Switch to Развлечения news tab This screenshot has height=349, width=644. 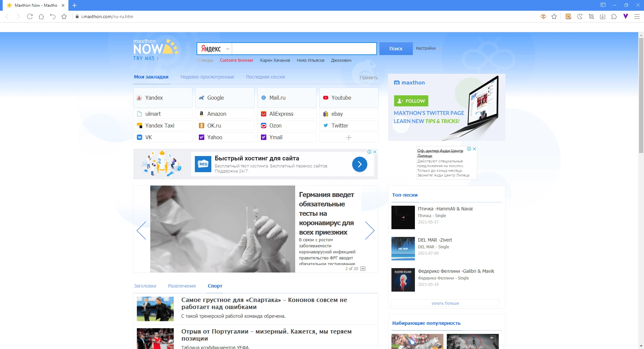pos(182,286)
